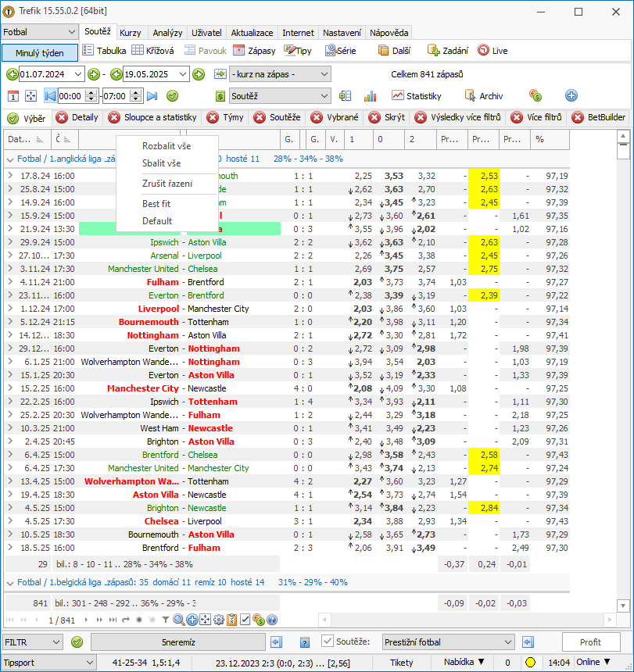
Task: Enable the Detaily panel toggle
Action: coord(77,117)
